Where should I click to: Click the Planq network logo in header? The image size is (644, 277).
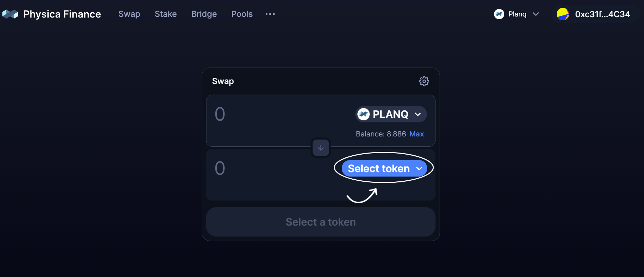click(x=499, y=14)
